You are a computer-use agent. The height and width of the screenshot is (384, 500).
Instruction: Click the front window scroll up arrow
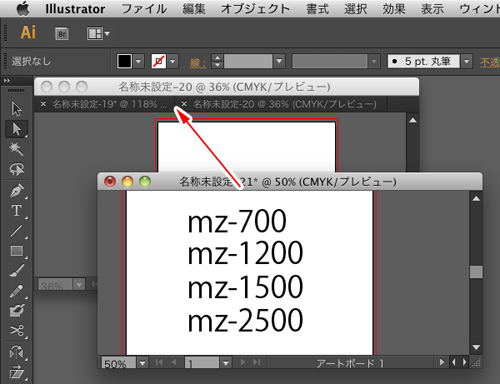pyautogui.click(x=476, y=199)
